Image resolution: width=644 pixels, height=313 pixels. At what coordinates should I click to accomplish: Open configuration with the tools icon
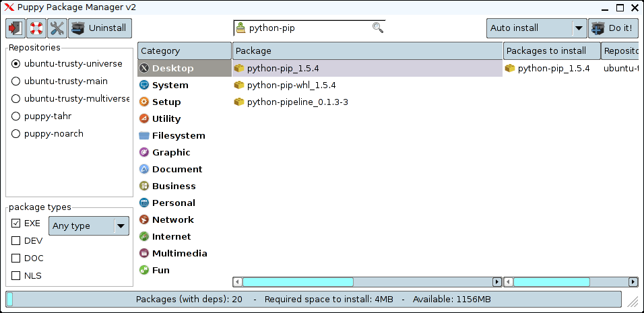[x=57, y=28]
